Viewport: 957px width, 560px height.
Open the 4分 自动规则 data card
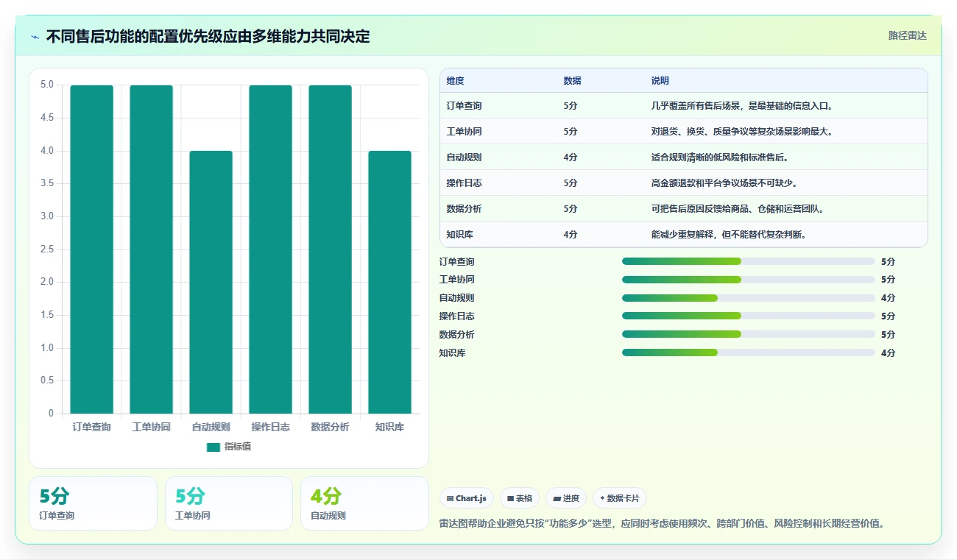(x=364, y=503)
